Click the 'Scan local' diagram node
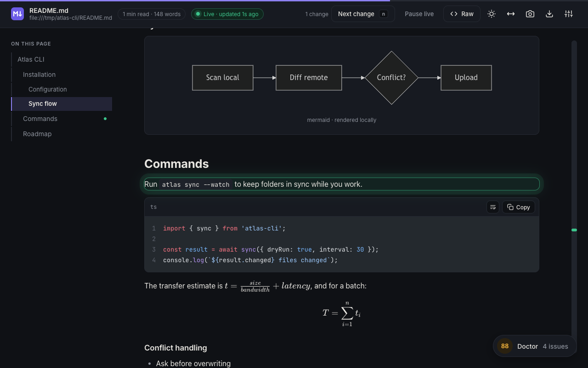This screenshot has width=588, height=368. [x=223, y=78]
